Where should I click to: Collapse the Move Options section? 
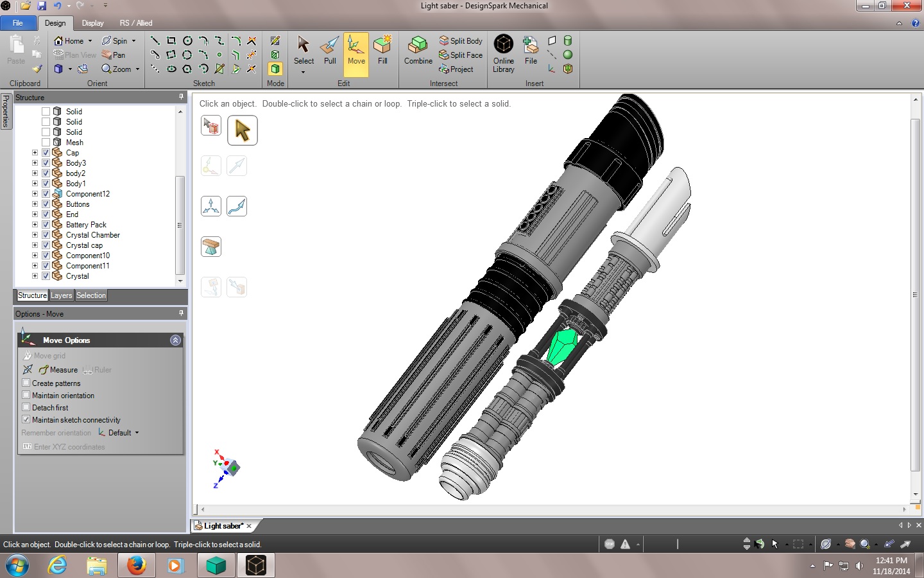[x=176, y=340]
